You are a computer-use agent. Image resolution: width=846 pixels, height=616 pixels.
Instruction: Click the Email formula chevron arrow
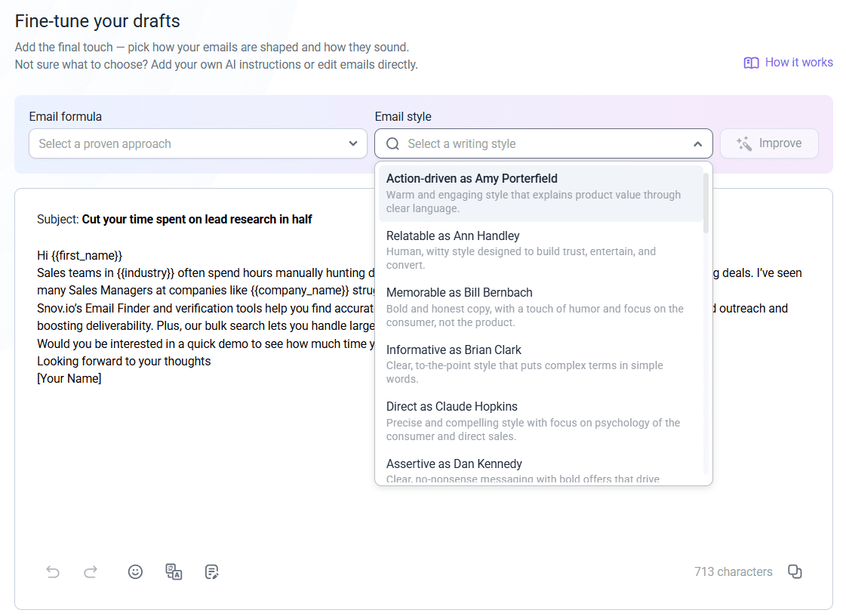click(x=352, y=143)
